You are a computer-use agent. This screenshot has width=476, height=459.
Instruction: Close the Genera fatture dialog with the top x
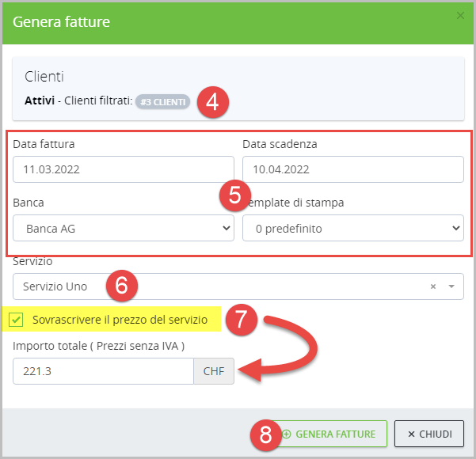pos(461,15)
